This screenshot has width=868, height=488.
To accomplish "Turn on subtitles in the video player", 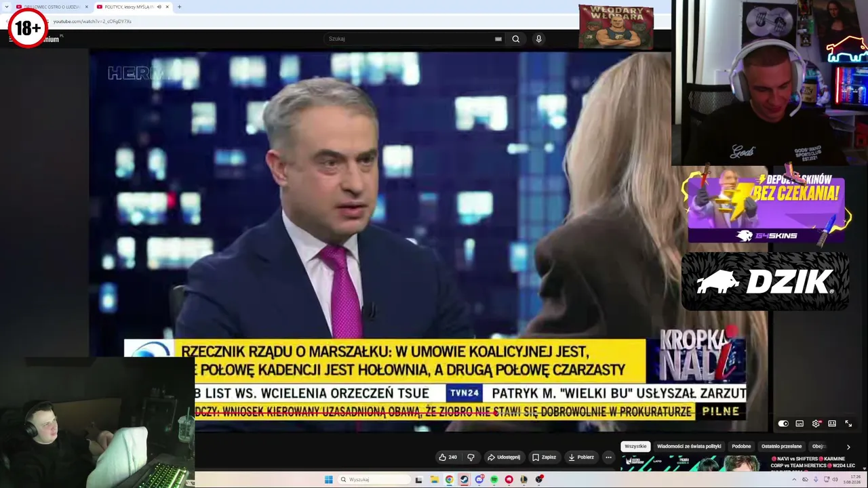I will click(x=800, y=424).
